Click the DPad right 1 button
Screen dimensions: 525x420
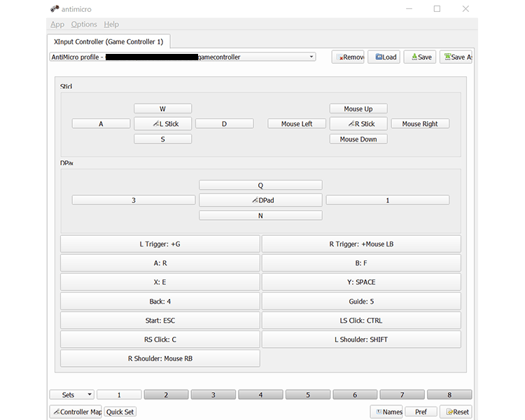point(388,200)
